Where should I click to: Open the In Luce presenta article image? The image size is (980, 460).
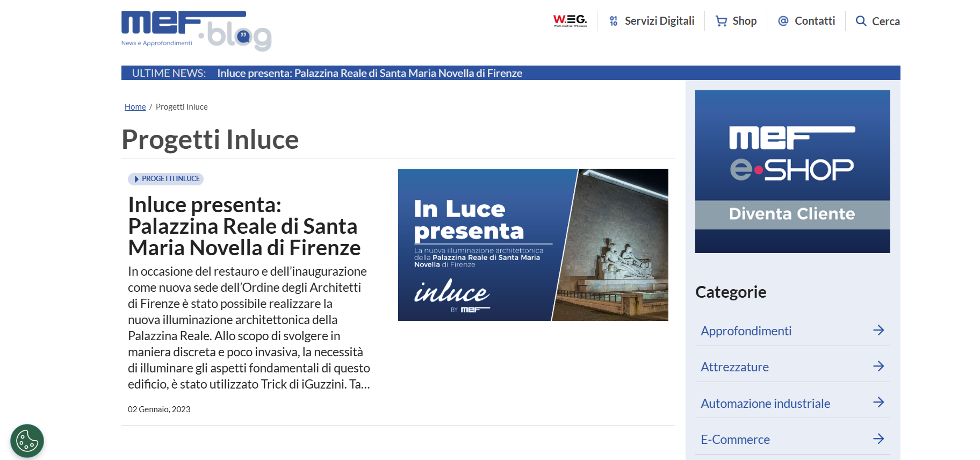tap(533, 245)
